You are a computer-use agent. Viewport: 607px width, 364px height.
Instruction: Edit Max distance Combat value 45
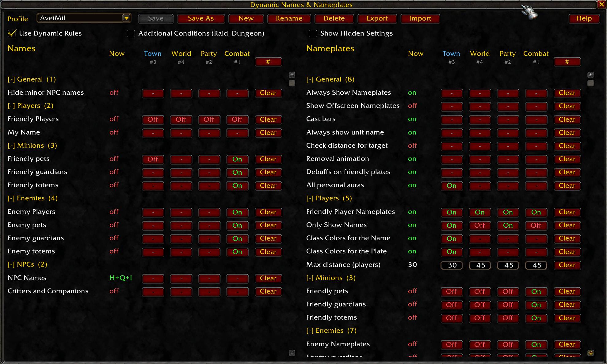[536, 265]
